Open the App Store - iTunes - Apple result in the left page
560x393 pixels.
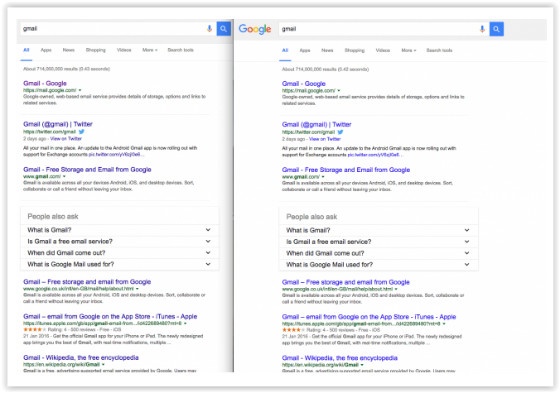pyautogui.click(x=110, y=317)
